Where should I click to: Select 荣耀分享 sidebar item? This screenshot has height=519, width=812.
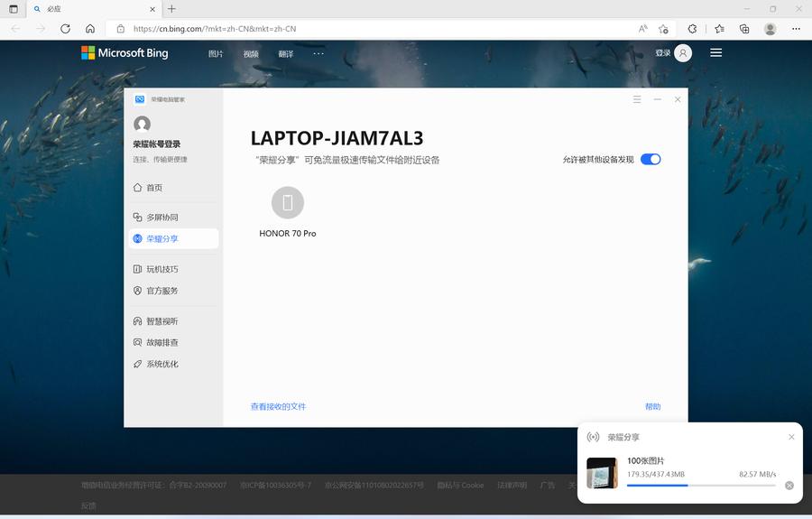click(x=173, y=239)
